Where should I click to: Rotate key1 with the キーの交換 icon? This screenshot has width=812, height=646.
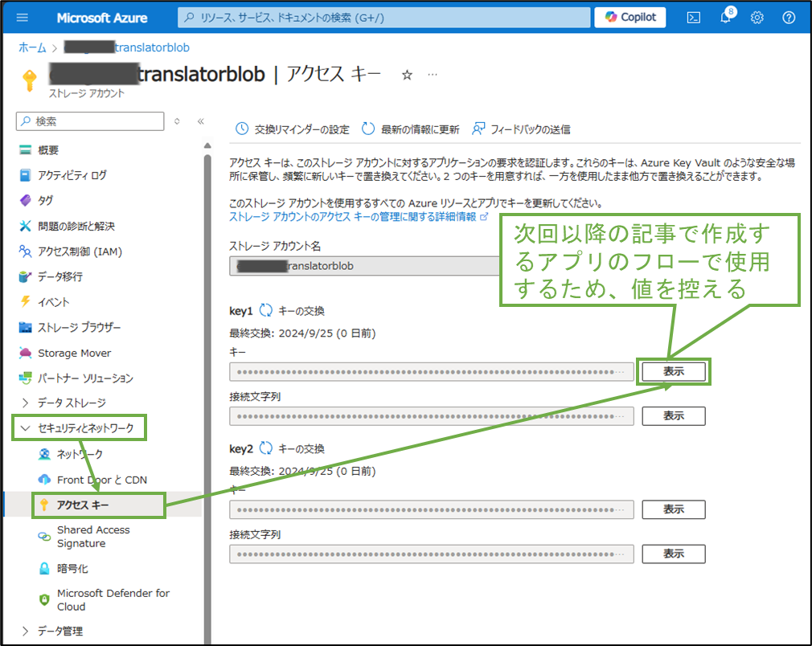[266, 311]
